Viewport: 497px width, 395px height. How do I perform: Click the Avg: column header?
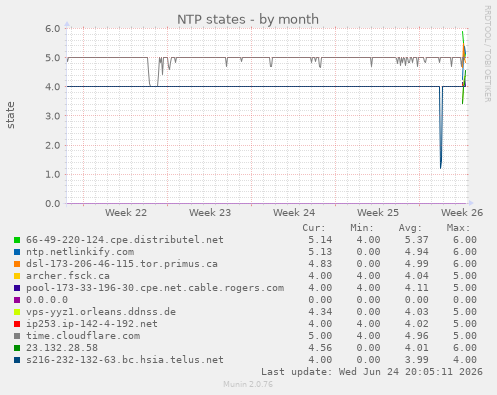(x=410, y=228)
